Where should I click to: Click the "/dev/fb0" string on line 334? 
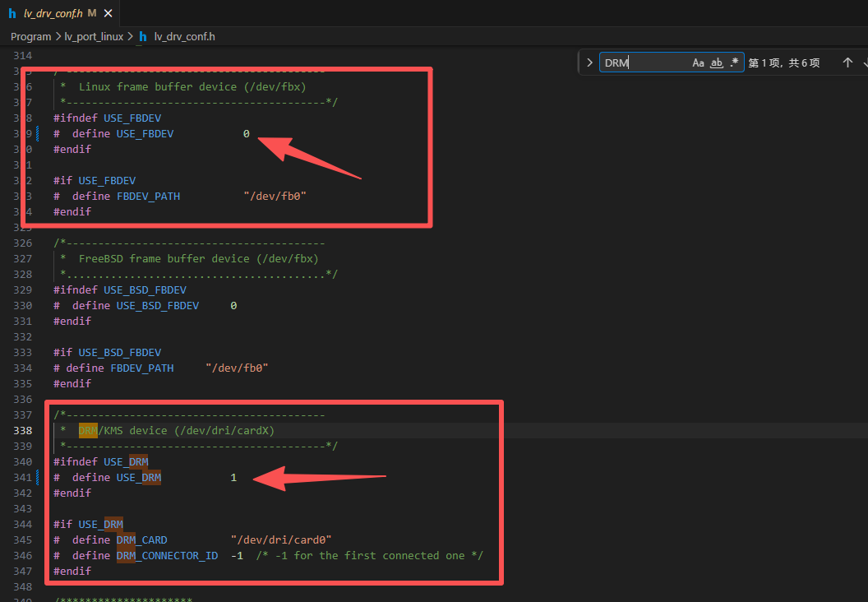pos(237,368)
